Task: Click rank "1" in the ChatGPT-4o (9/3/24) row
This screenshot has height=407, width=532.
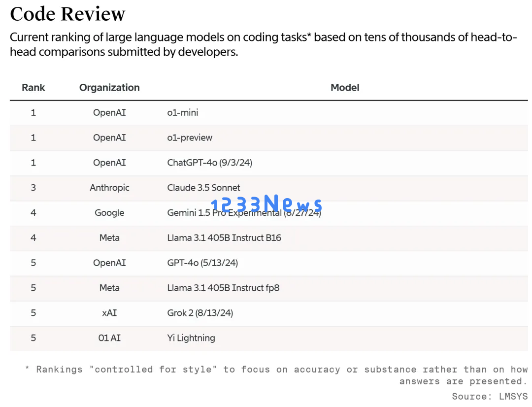Action: pyautogui.click(x=33, y=163)
